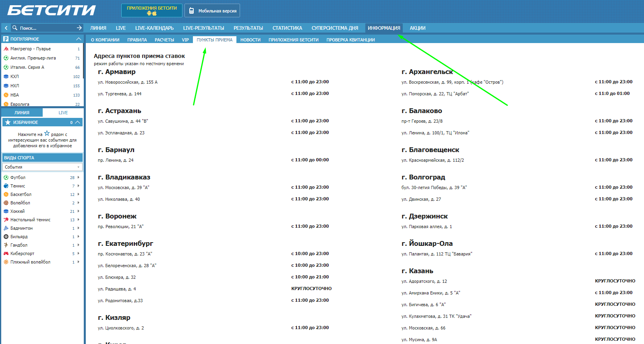The height and width of the screenshot is (344, 644).
Task: Open the Правила submenu
Action: [137, 40]
